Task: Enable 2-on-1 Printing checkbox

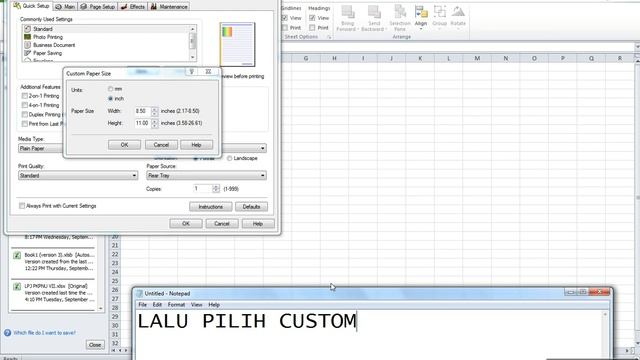Action: [25, 96]
